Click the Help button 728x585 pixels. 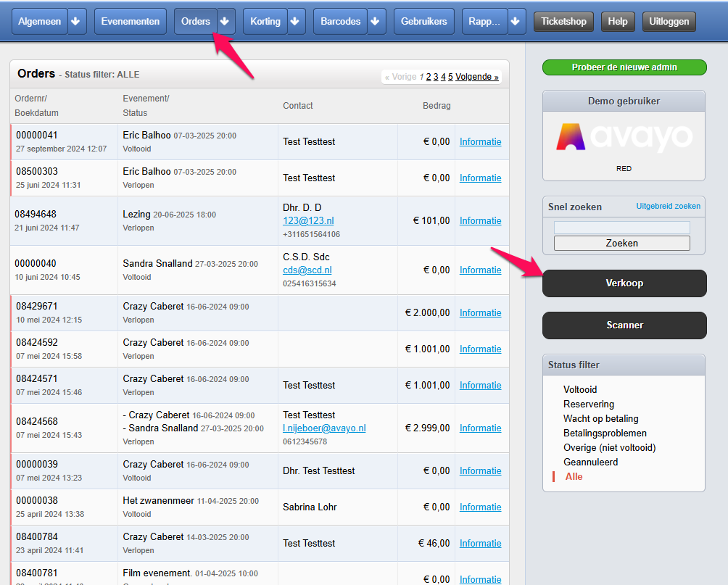point(618,21)
